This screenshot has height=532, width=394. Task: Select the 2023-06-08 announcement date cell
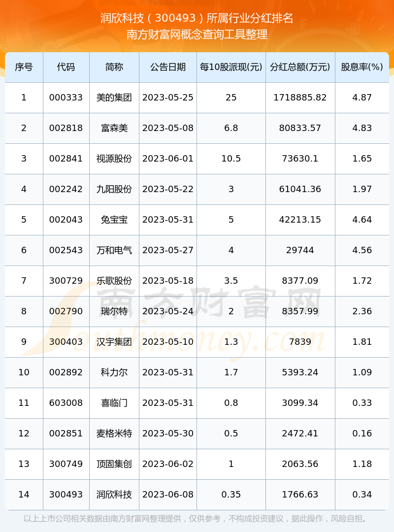click(x=168, y=495)
